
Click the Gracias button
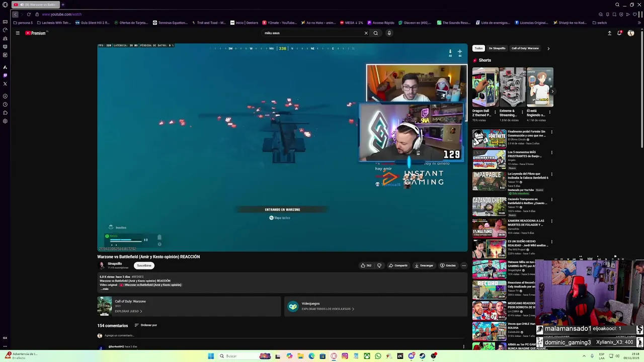448,265
